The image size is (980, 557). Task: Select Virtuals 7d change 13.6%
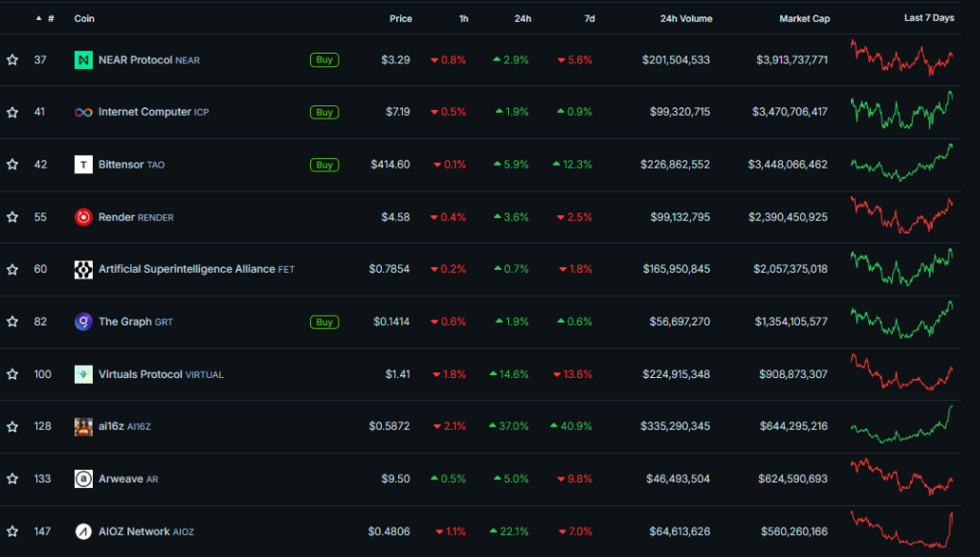[x=572, y=374]
